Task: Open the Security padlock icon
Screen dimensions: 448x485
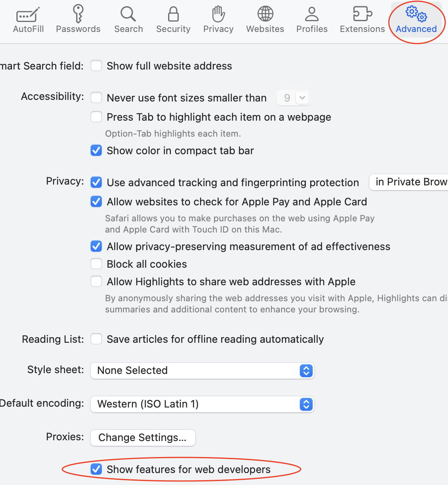Action: (x=173, y=14)
